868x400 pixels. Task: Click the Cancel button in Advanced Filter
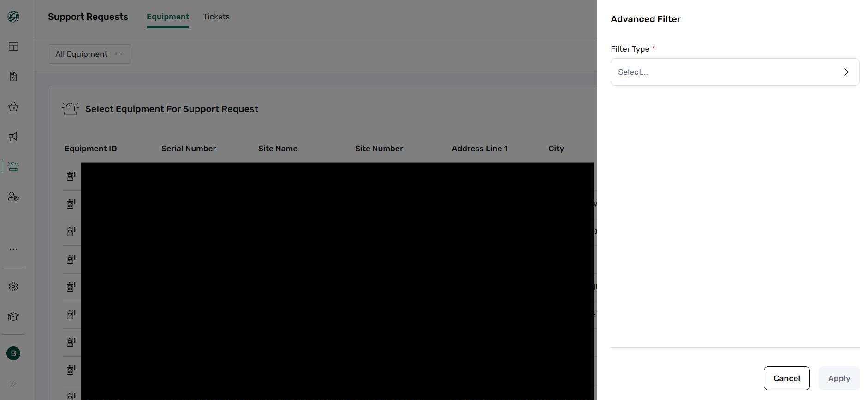click(x=786, y=378)
